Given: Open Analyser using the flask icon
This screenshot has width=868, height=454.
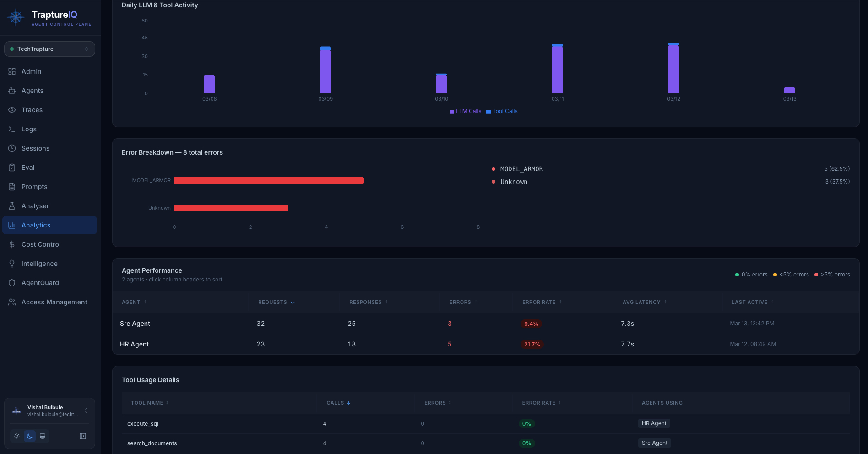Looking at the screenshot, I should pyautogui.click(x=12, y=206).
